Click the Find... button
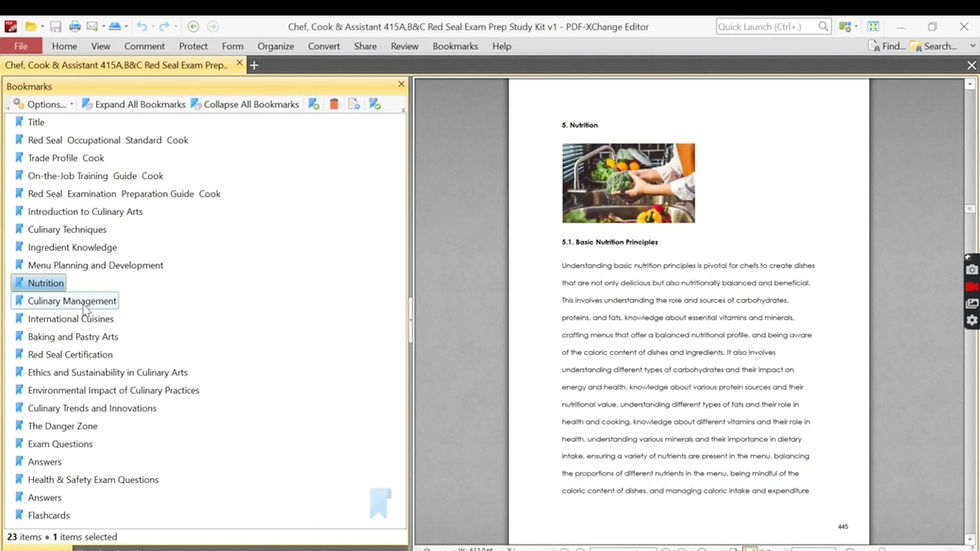Image resolution: width=980 pixels, height=551 pixels. [x=887, y=46]
